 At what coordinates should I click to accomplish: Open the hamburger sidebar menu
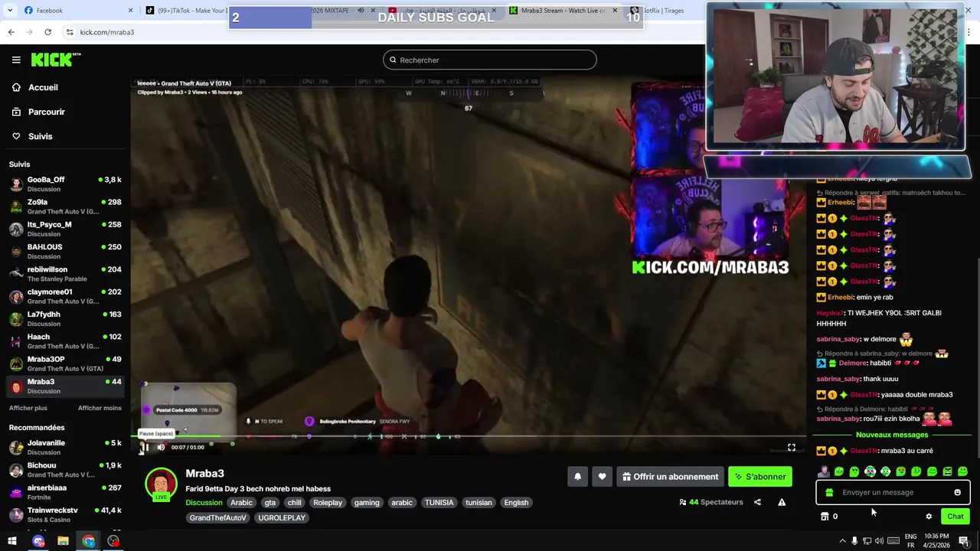pyautogui.click(x=16, y=60)
